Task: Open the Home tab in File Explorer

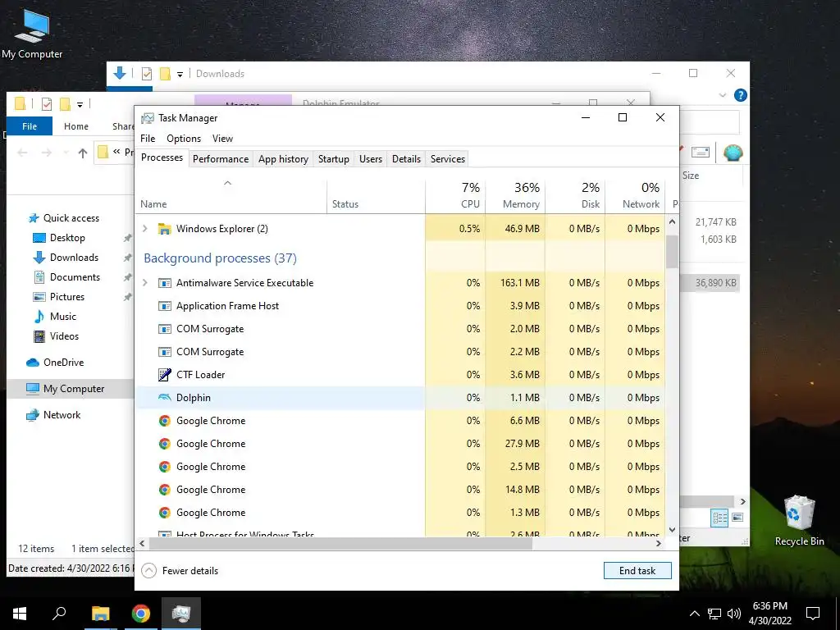Action: (76, 126)
